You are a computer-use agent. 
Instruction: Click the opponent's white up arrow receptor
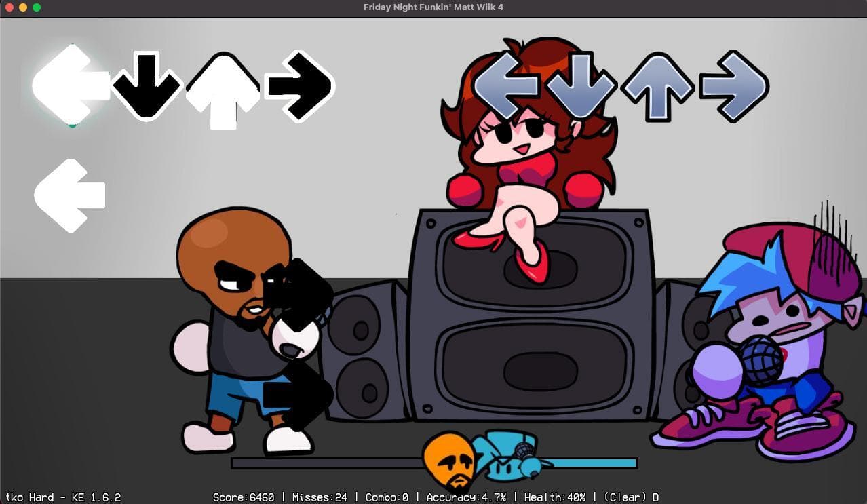(223, 91)
